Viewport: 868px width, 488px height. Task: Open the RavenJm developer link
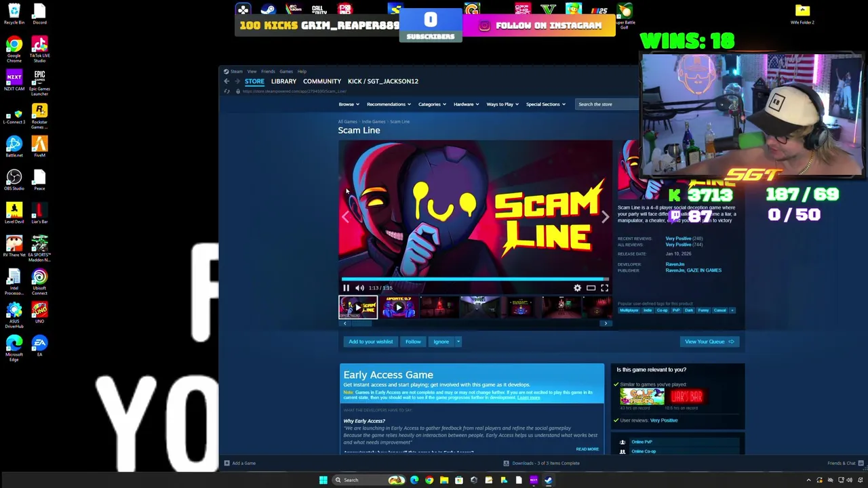pyautogui.click(x=675, y=264)
